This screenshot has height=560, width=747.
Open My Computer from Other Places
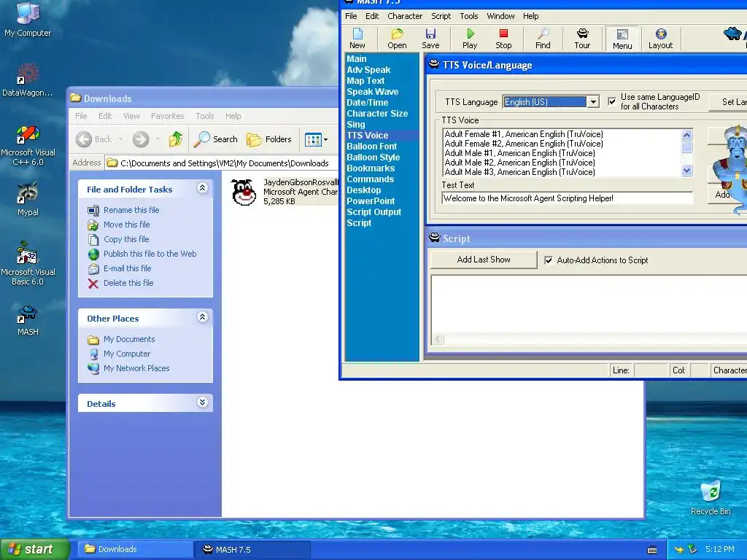coord(127,354)
